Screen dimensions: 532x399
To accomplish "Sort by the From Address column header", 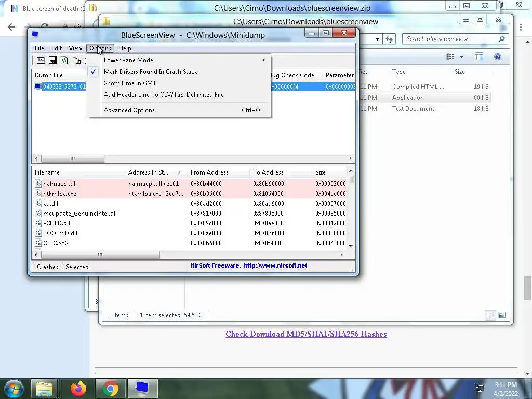I will [x=218, y=172].
